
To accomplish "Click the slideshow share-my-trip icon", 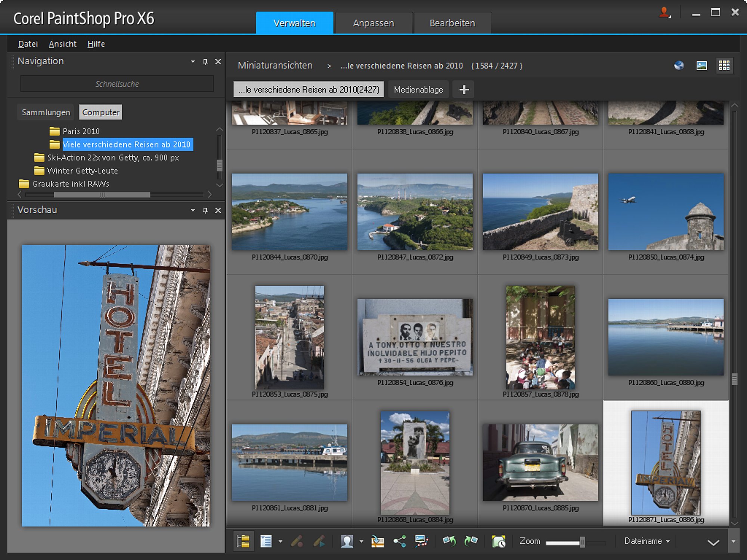I will 422,541.
